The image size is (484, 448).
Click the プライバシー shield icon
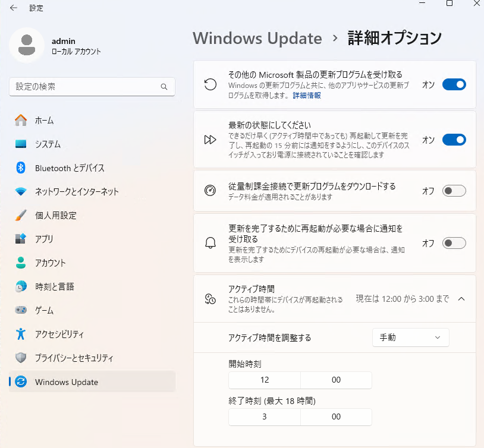[x=21, y=358]
